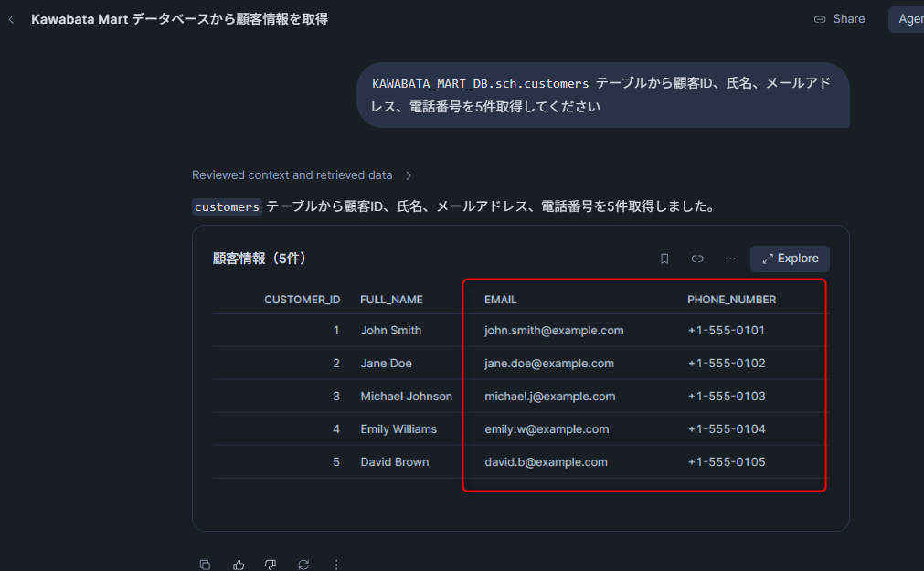Copy link to the 顧客情報 card
The image size is (924, 571).
coord(697,259)
